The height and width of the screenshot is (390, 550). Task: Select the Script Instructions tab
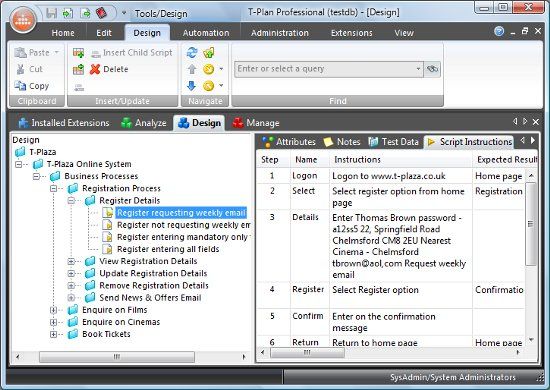pyautogui.click(x=470, y=142)
